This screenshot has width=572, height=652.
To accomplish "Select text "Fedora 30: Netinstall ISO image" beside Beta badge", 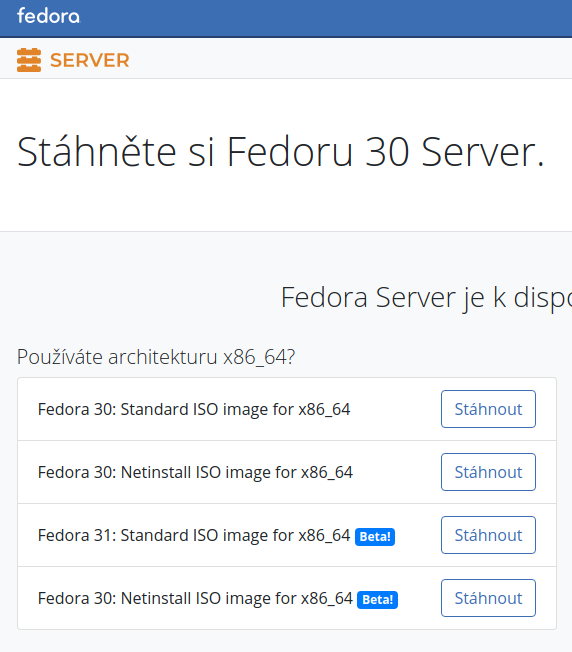I will [195, 598].
